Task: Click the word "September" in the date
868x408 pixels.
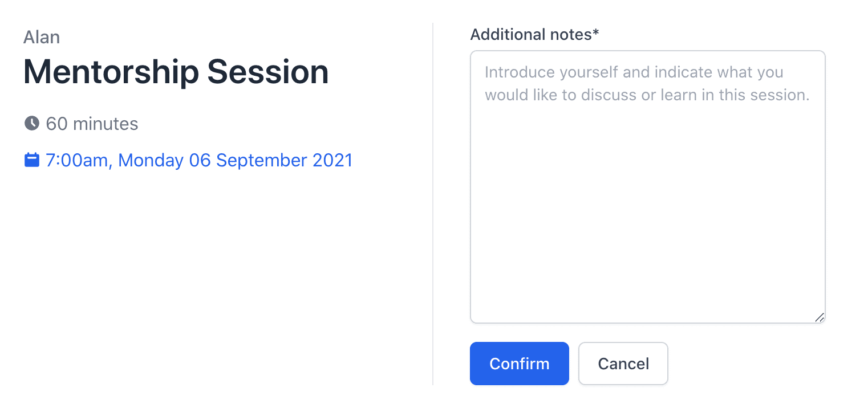Action: (262, 160)
